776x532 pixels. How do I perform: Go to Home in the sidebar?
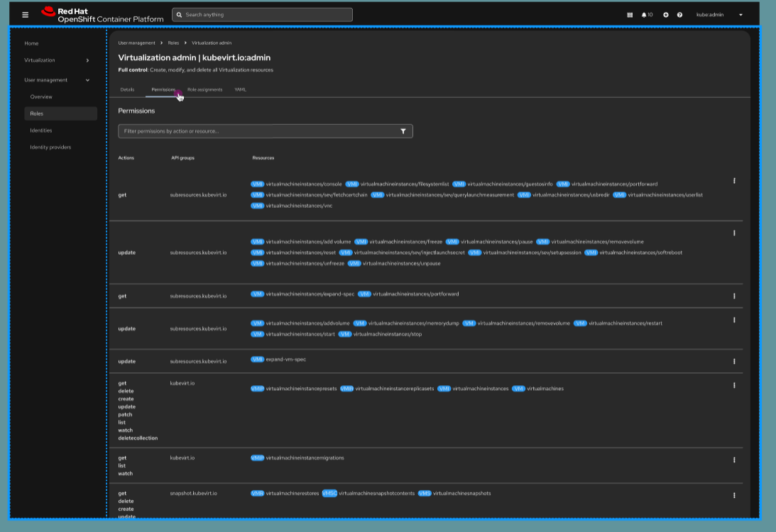(31, 43)
